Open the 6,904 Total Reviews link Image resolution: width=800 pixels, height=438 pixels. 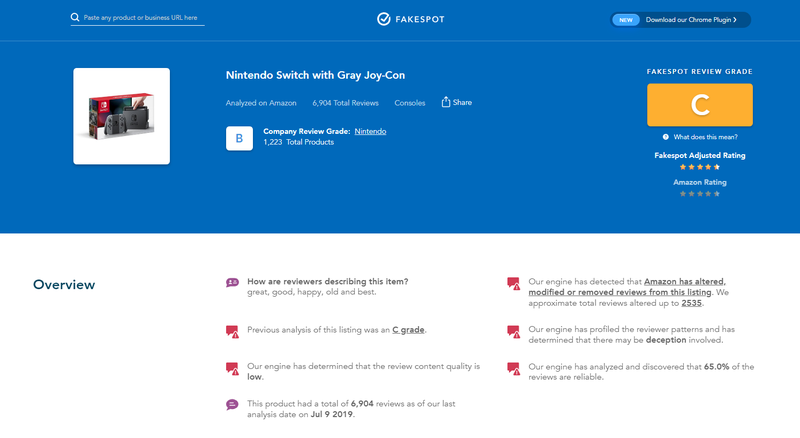pos(345,103)
